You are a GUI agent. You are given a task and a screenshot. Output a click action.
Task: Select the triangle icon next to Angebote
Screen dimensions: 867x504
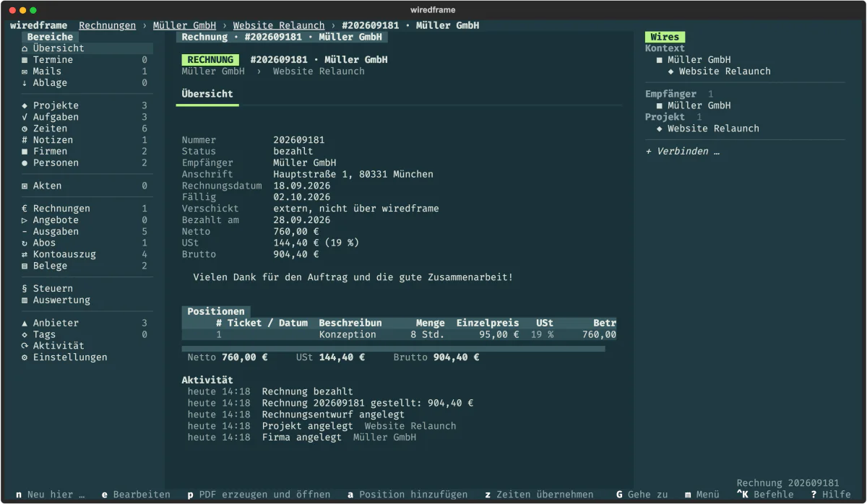25,220
